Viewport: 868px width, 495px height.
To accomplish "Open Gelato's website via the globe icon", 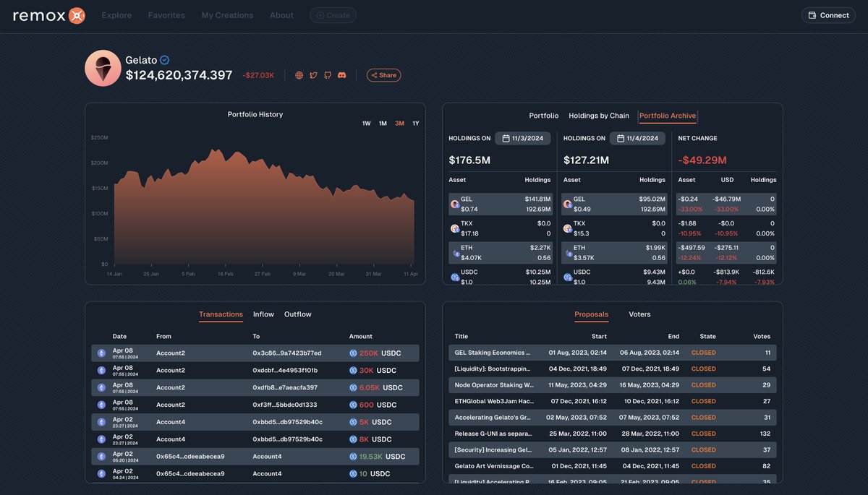I will [299, 74].
